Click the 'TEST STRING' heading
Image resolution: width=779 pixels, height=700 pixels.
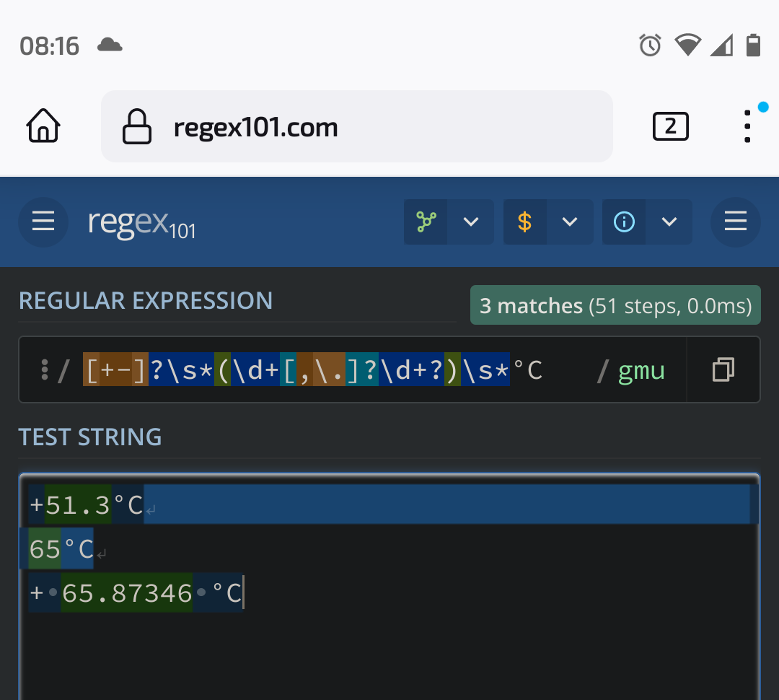[x=90, y=437]
